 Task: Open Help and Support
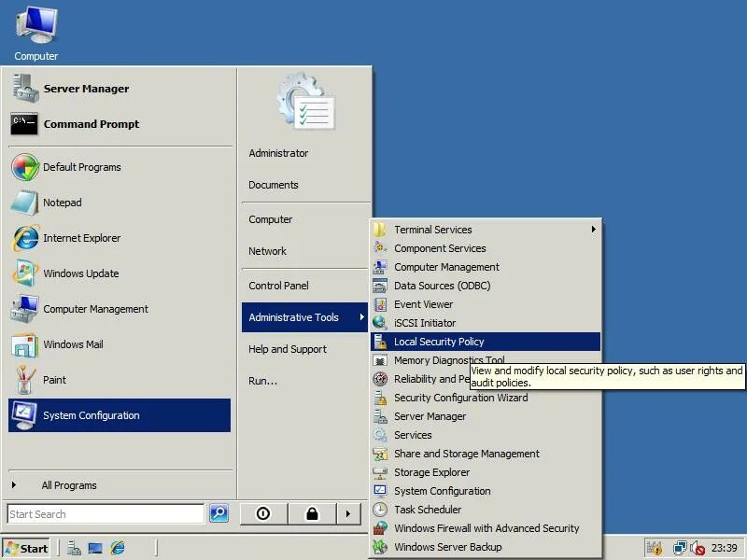305,349
